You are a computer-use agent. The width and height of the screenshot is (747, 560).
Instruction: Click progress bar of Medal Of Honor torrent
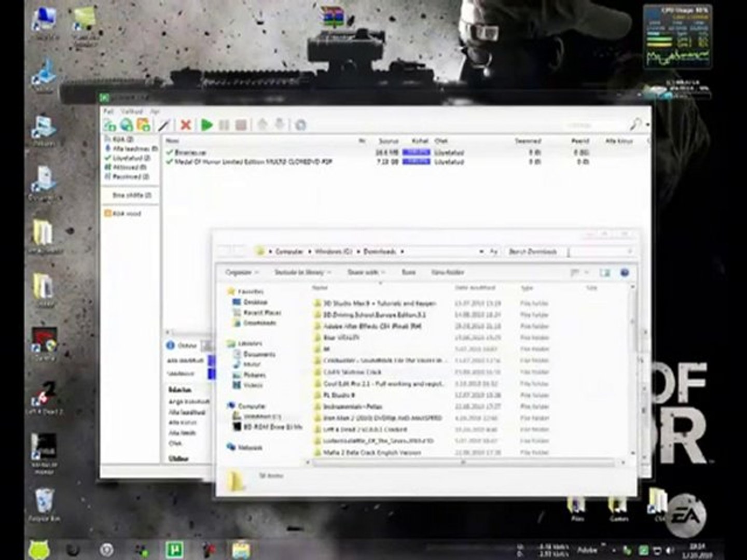pos(417,162)
